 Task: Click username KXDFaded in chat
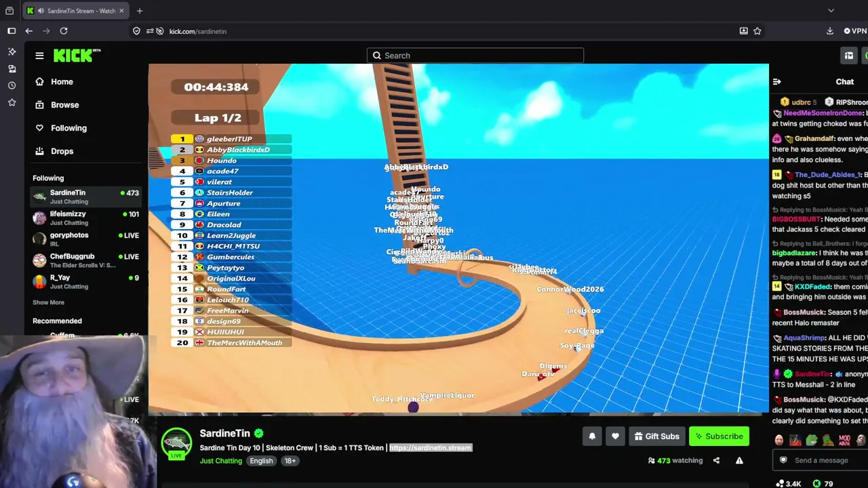tap(812, 287)
